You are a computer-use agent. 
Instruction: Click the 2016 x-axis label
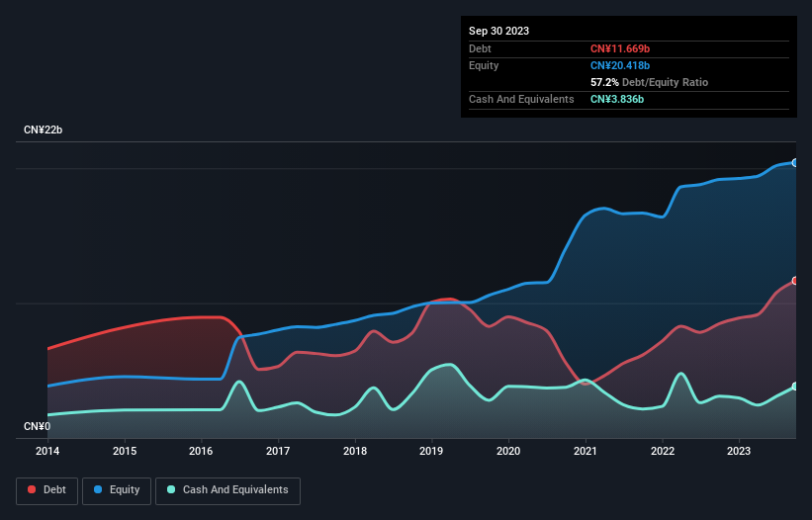pyautogui.click(x=201, y=451)
